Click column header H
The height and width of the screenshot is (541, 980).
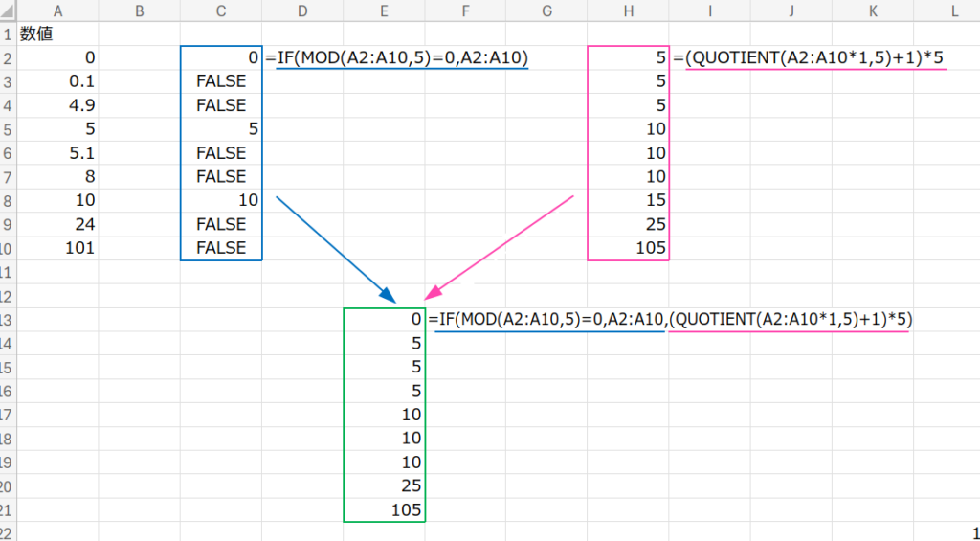pyautogui.click(x=628, y=10)
